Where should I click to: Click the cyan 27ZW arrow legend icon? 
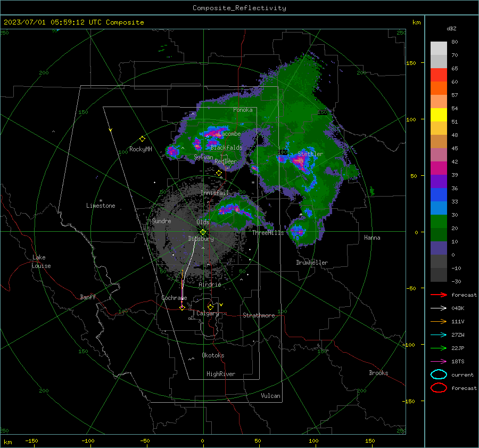pyautogui.click(x=439, y=335)
